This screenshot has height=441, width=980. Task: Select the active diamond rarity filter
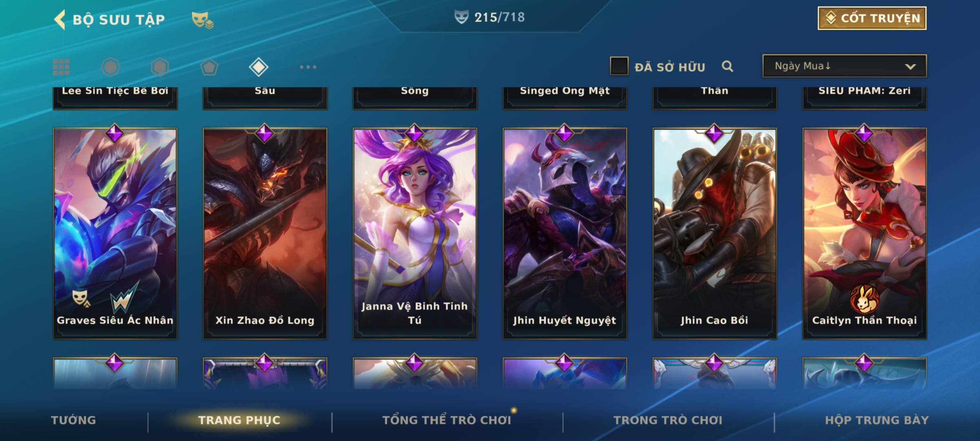click(258, 67)
